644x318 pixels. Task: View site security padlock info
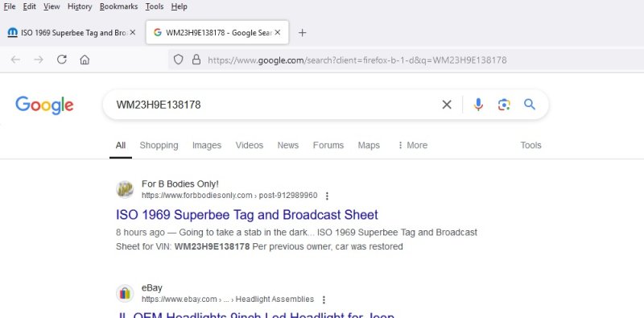[196, 60]
